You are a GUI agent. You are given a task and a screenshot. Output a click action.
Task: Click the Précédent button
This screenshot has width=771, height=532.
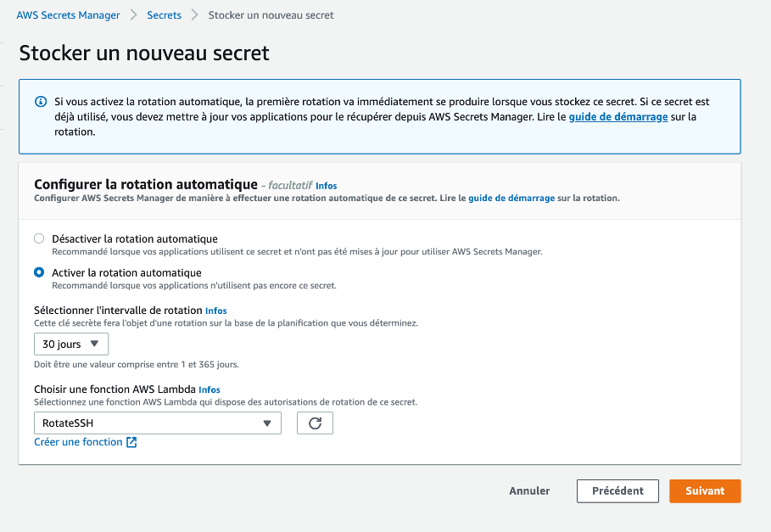point(617,490)
